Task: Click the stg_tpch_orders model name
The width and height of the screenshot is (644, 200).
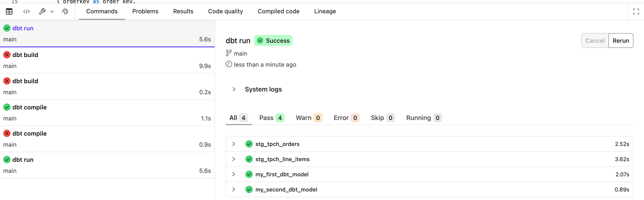Action: pos(277,144)
